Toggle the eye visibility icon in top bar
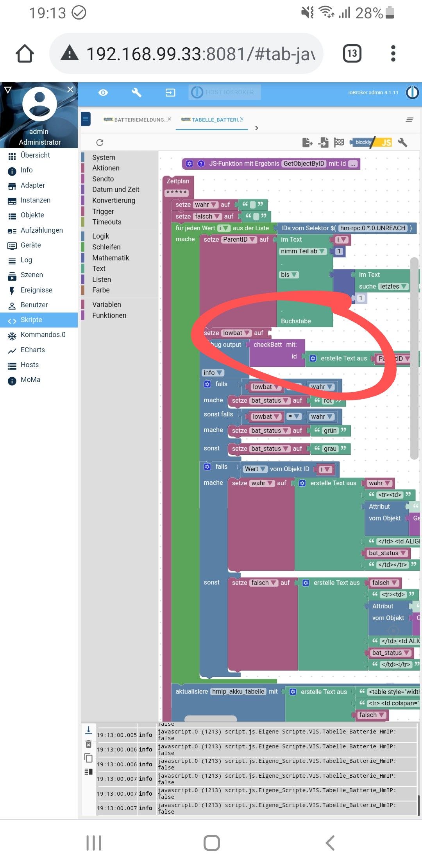The height and width of the screenshot is (868, 422). tap(103, 93)
